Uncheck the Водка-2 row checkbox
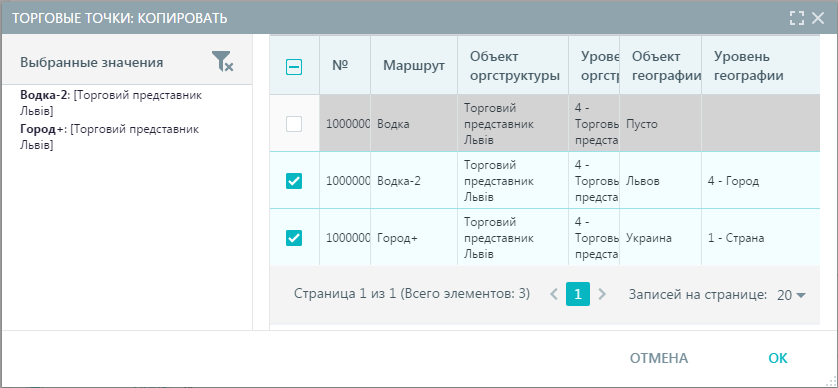 pos(294,181)
